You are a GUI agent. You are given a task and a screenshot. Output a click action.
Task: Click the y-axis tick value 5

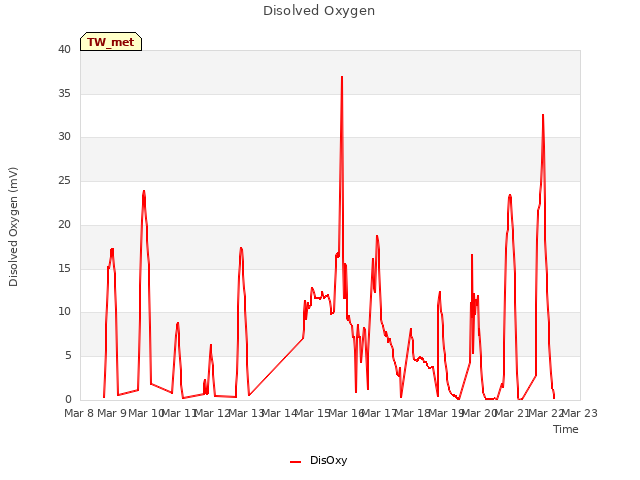click(68, 356)
